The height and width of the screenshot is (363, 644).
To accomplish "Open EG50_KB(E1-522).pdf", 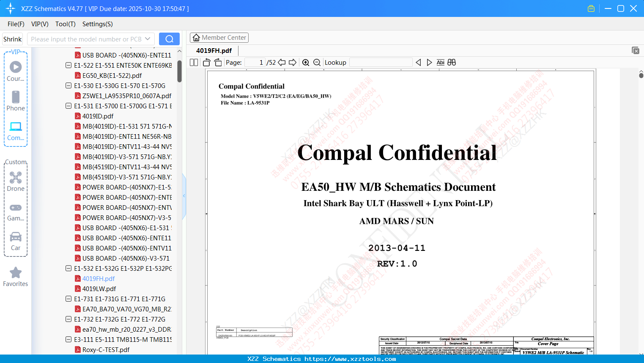I will 108,75.
